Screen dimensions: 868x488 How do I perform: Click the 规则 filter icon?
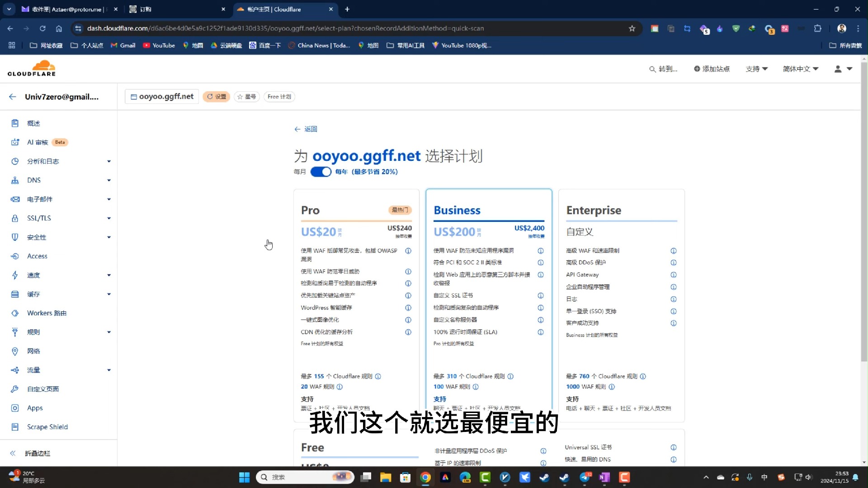pos(15,332)
